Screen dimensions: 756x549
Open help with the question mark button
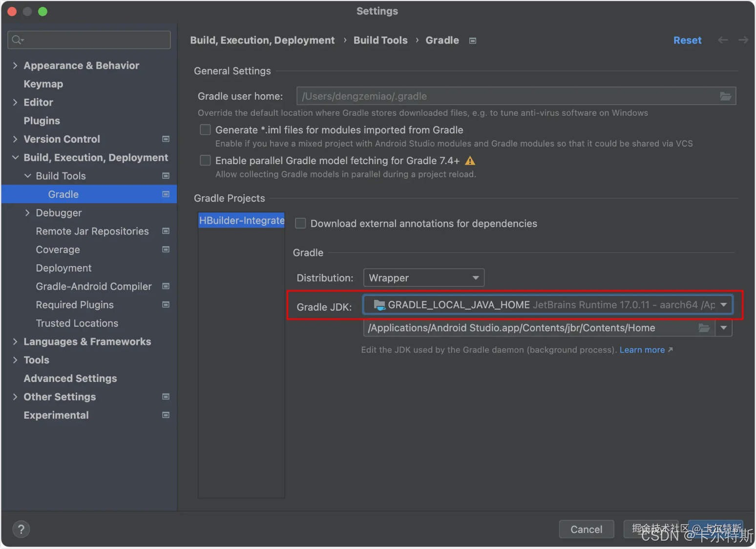click(x=21, y=529)
